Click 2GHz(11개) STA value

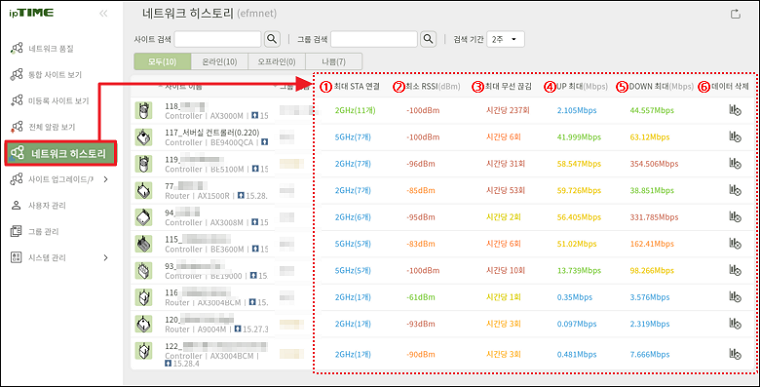click(355, 111)
